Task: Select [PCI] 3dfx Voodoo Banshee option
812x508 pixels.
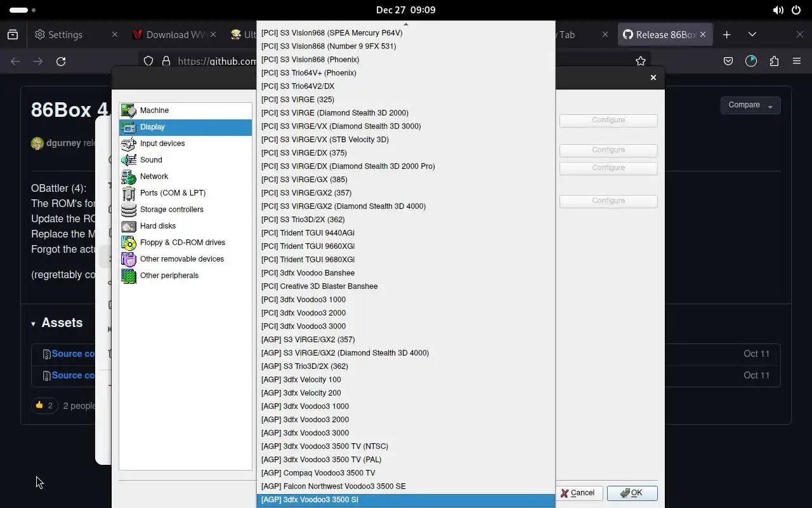Action: click(x=406, y=273)
